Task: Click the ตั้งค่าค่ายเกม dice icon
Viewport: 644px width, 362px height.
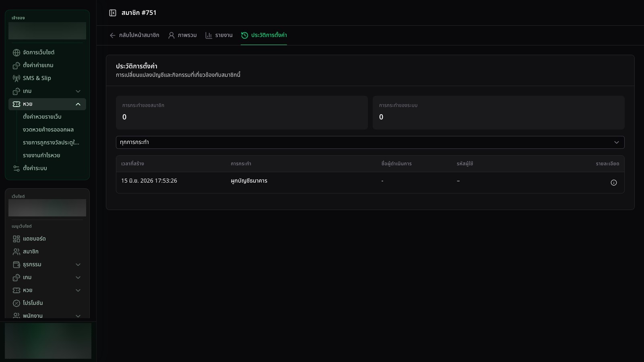Action: click(x=17, y=66)
